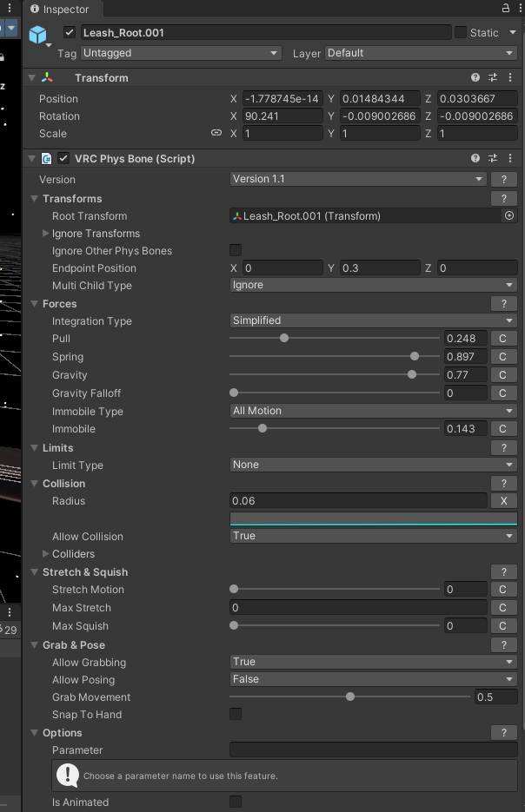Image resolution: width=525 pixels, height=812 pixels.
Task: Click the Transform axes component icon
Action: coord(47,77)
